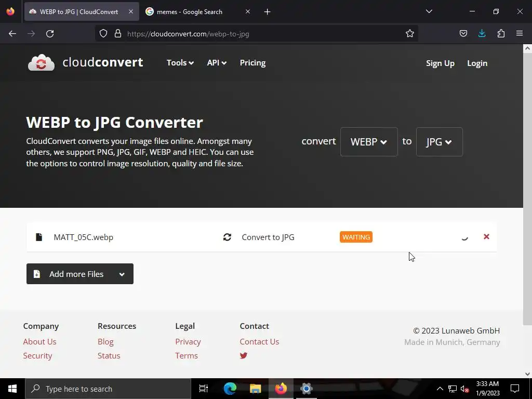Image resolution: width=532 pixels, height=399 pixels.
Task: Click the CloudConvert cloud logo icon
Action: coord(41,62)
